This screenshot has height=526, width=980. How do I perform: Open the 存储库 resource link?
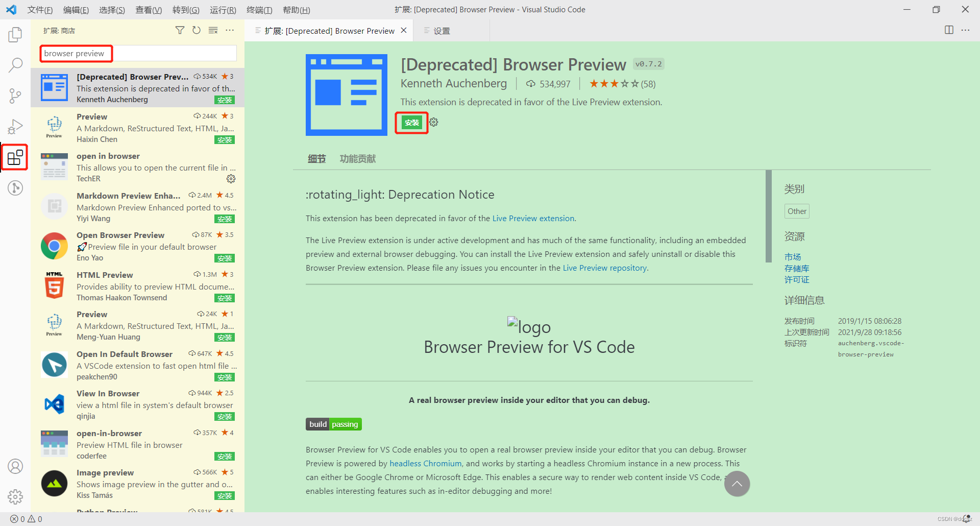click(797, 268)
